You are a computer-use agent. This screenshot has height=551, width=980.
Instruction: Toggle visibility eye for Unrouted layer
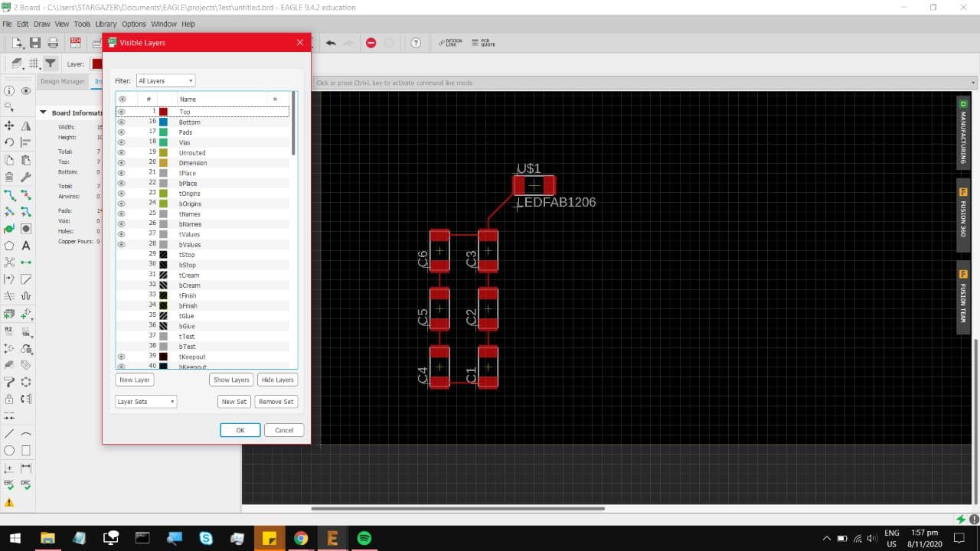click(122, 152)
